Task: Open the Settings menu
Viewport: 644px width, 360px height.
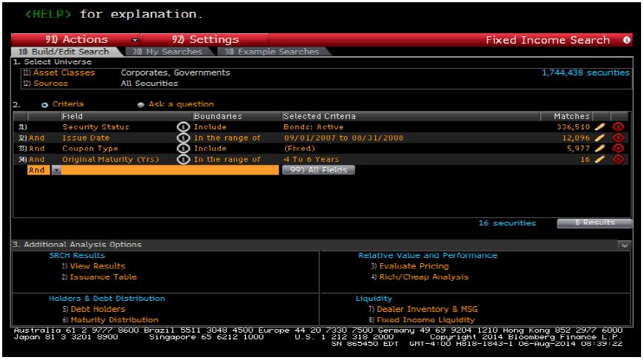Action: [x=206, y=39]
